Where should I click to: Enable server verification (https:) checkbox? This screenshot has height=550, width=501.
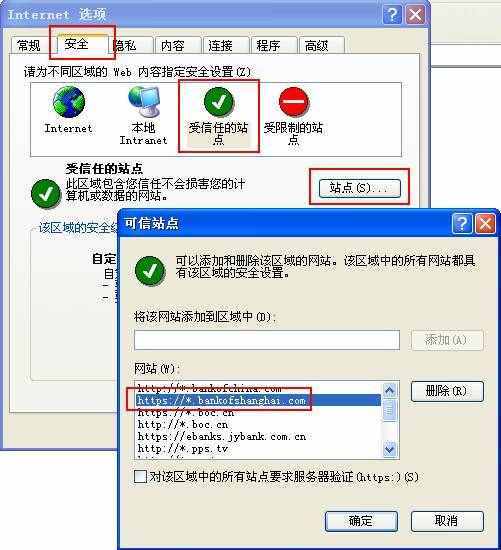140,477
